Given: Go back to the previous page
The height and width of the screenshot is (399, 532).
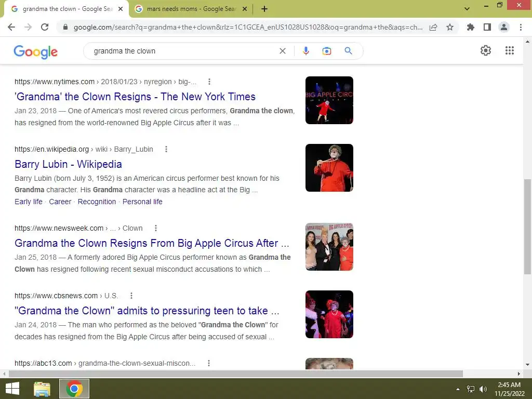Looking at the screenshot, I should 11,27.
